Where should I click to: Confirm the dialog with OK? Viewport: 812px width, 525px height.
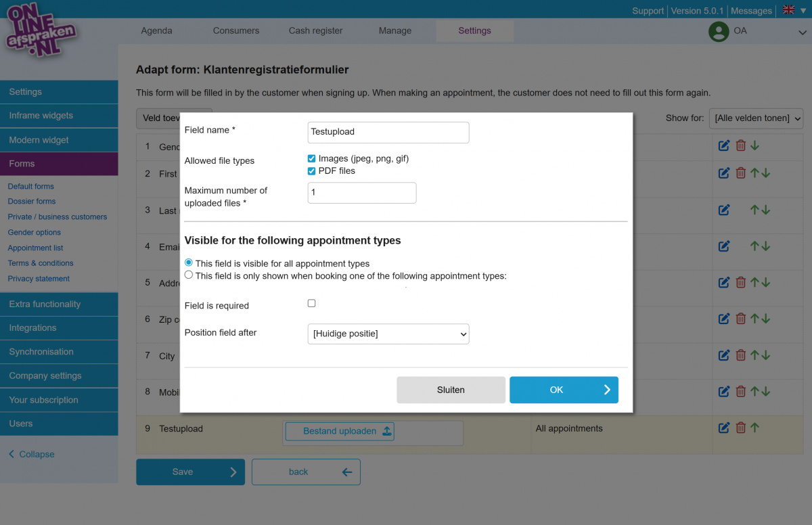[x=564, y=390]
